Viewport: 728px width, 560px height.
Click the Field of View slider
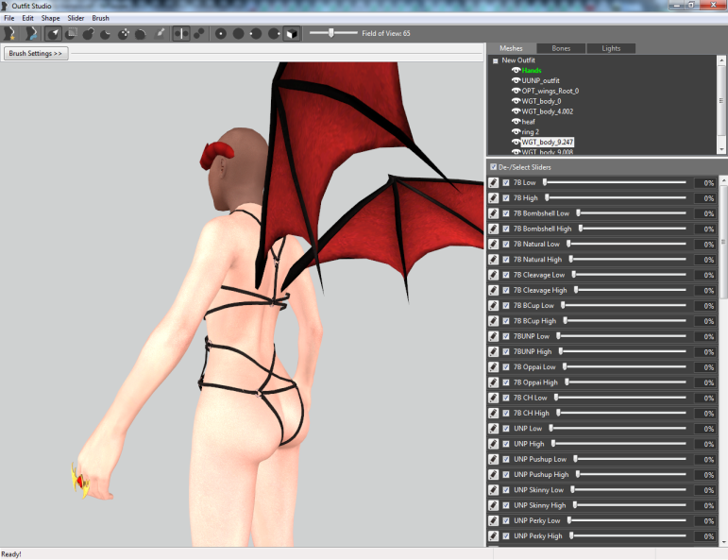click(333, 33)
